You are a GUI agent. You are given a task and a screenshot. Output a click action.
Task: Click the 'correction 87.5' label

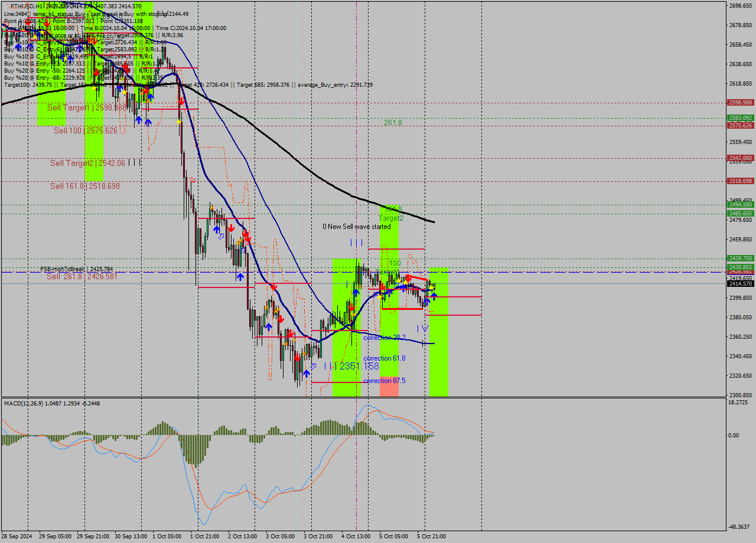(384, 381)
